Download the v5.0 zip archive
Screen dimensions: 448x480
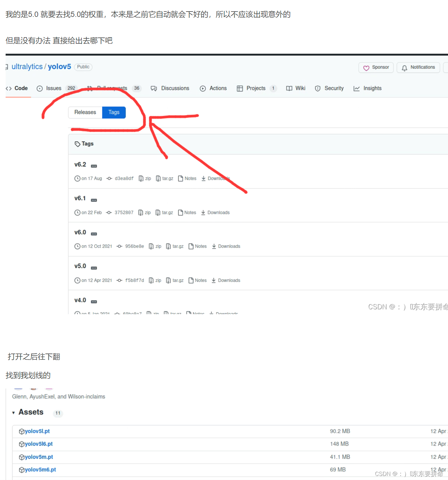coord(155,280)
